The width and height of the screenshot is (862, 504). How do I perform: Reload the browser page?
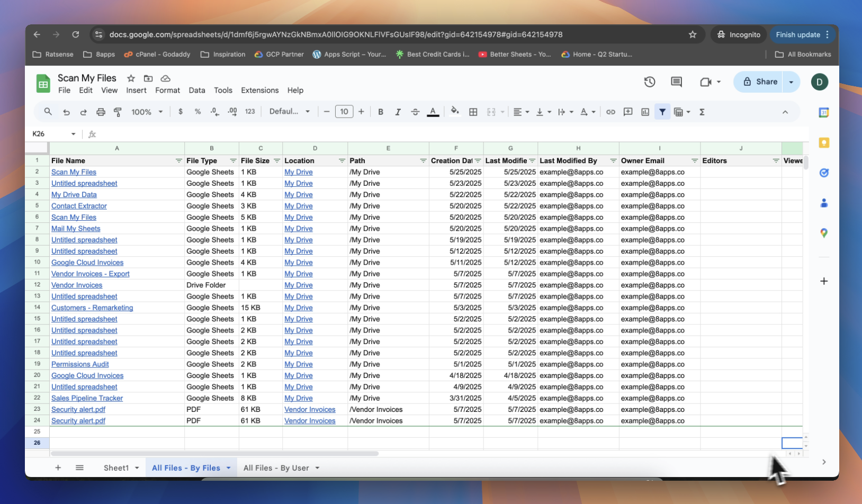[76, 34]
